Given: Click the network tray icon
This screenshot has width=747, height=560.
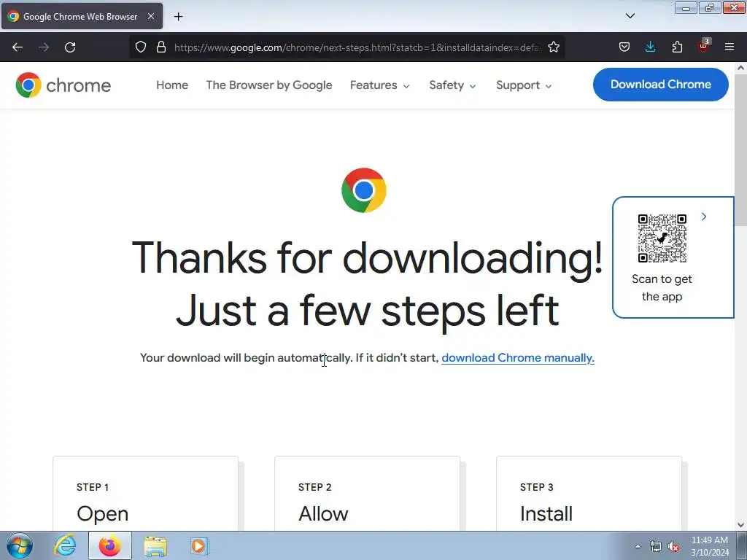Looking at the screenshot, I should point(656,546).
